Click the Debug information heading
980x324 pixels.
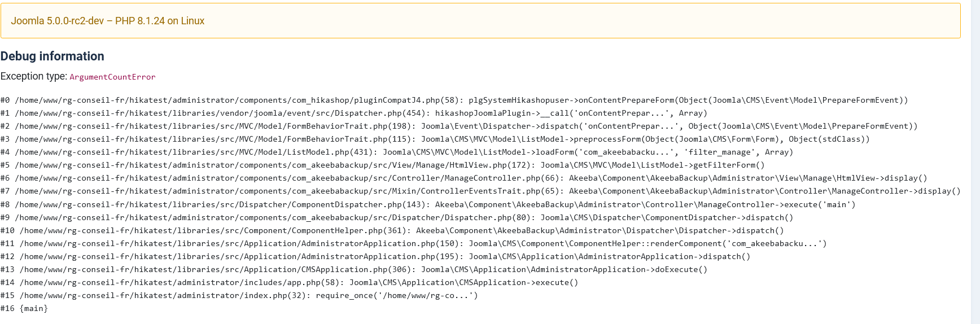tap(53, 56)
